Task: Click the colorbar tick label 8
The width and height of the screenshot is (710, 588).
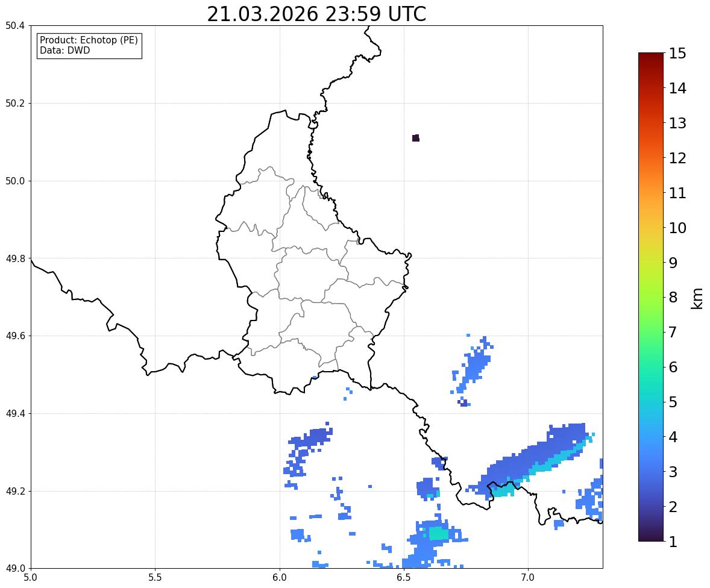Action: pyautogui.click(x=673, y=298)
